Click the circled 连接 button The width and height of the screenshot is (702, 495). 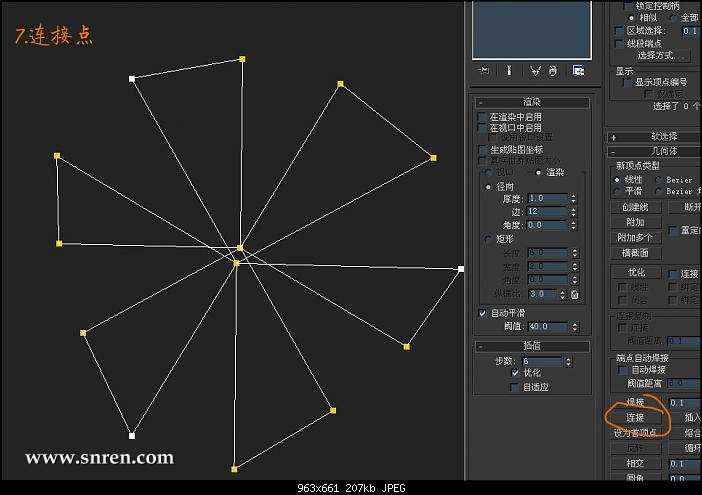[636, 418]
